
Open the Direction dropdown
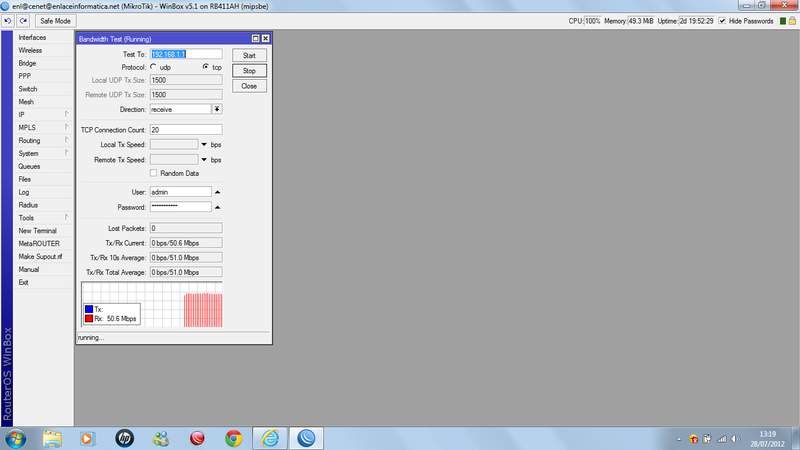pos(217,109)
